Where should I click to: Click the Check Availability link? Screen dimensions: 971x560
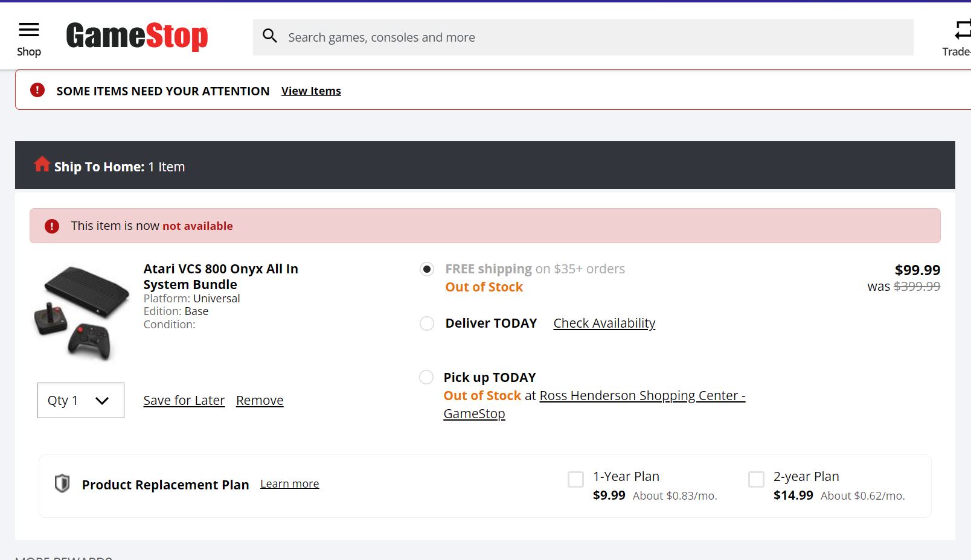point(604,323)
